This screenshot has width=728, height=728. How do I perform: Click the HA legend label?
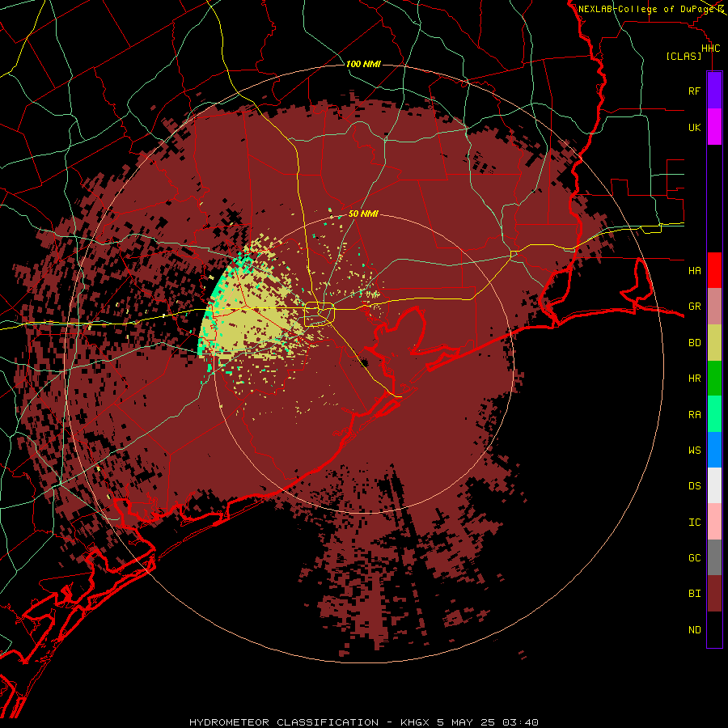(694, 270)
